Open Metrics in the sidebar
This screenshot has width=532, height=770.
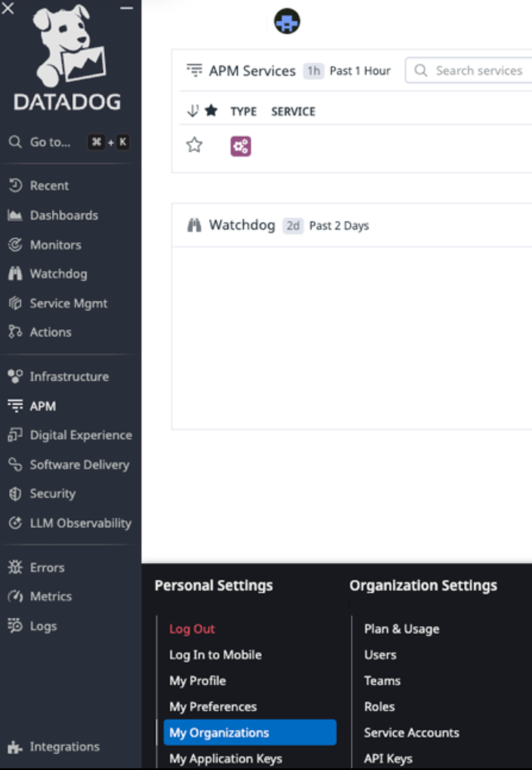(x=50, y=596)
